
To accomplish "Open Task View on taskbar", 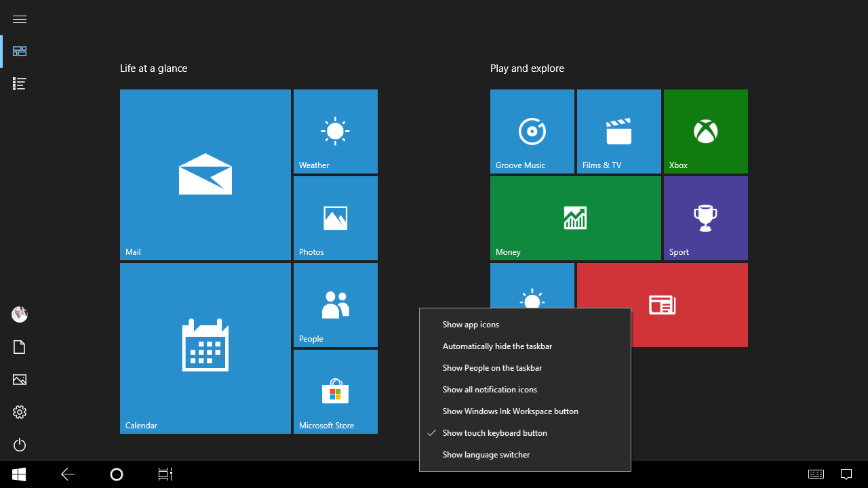I will pos(165,474).
